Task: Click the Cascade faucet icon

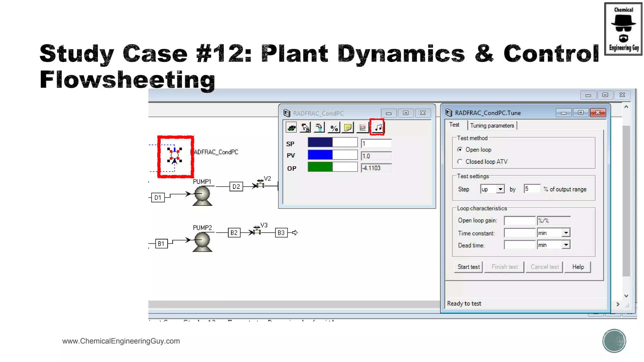Action: pos(319,128)
